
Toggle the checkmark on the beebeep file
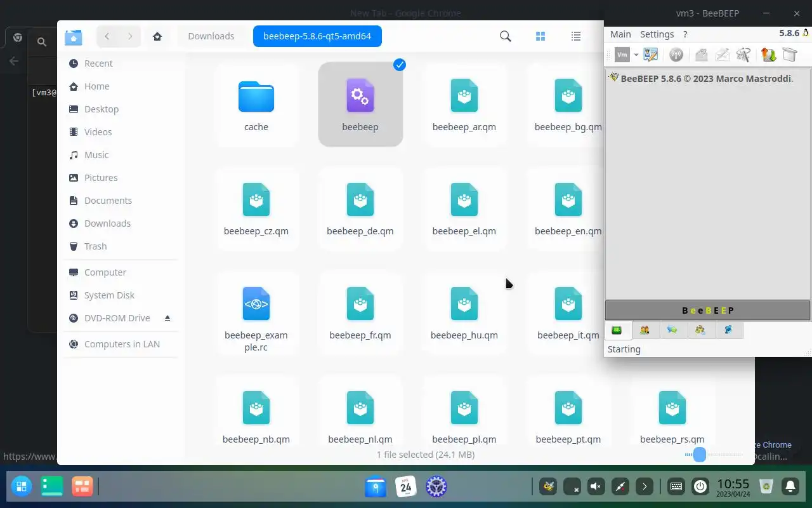coord(400,64)
